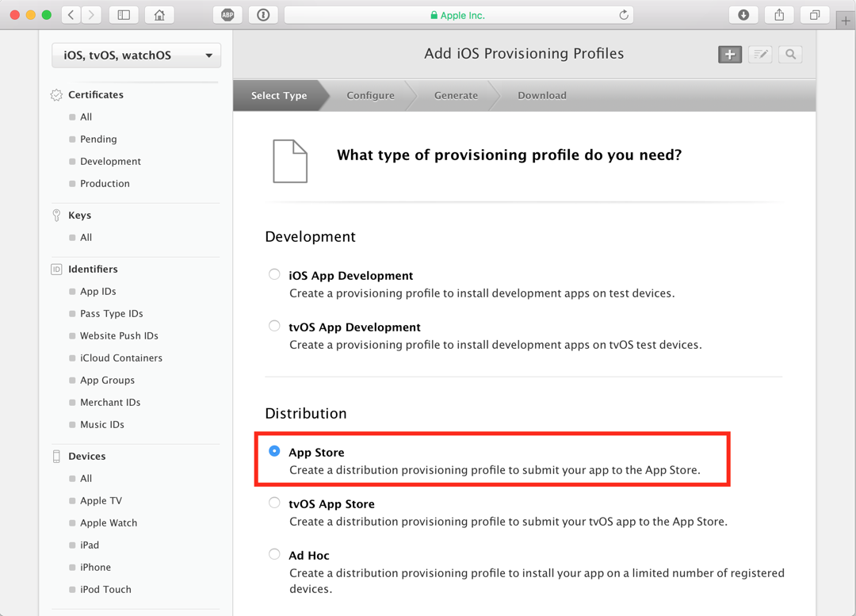
Task: Open App Groups
Action: click(x=107, y=381)
